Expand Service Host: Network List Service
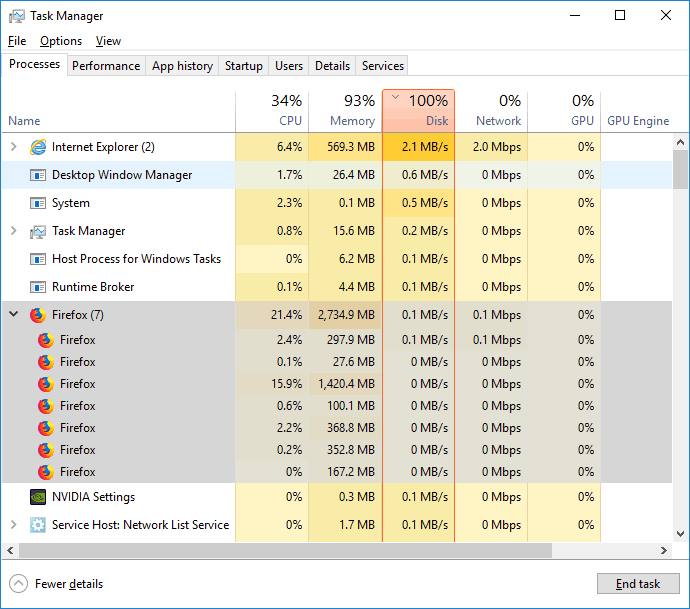 coord(14,525)
